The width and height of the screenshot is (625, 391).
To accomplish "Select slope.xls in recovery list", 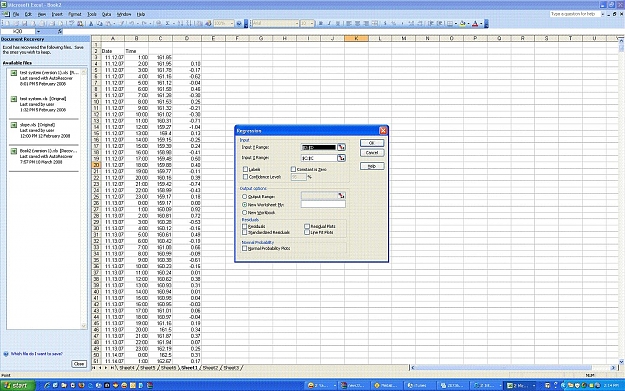I will [44, 130].
